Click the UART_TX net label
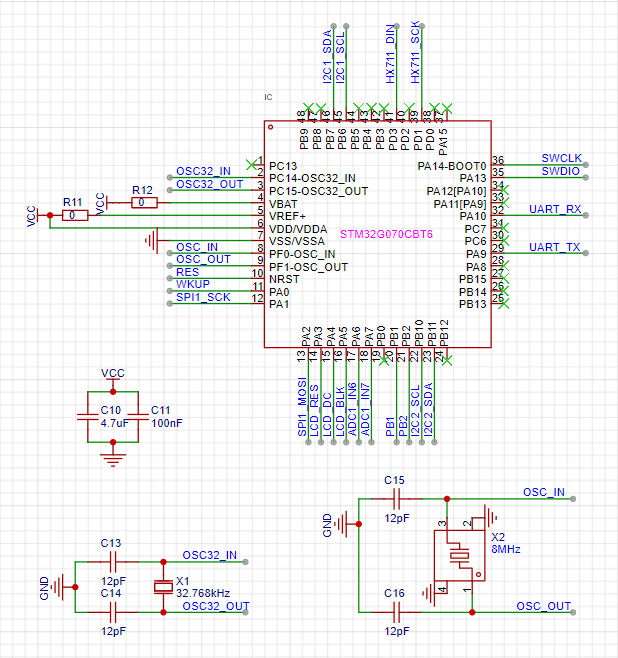The image size is (618, 658). (x=555, y=247)
